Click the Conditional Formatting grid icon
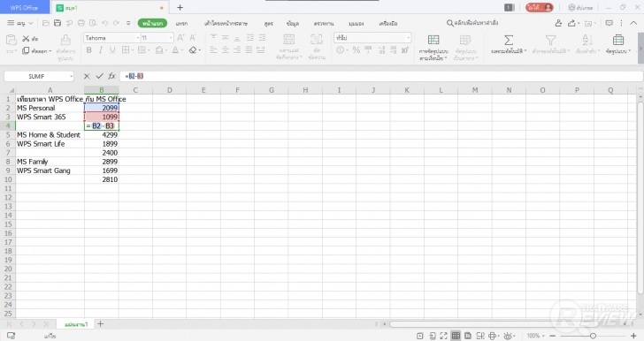The image size is (644, 341). [x=433, y=40]
